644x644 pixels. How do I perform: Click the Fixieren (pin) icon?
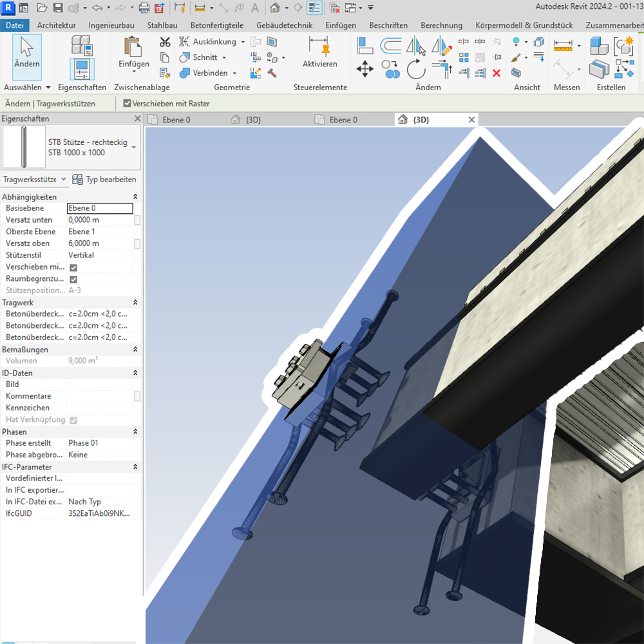pyautogui.click(x=497, y=57)
